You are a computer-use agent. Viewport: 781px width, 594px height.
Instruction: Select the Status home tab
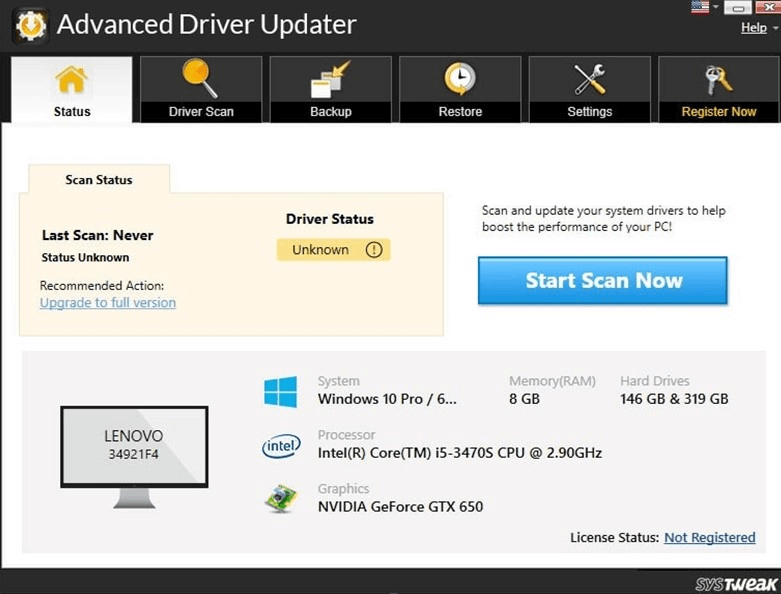click(x=71, y=90)
